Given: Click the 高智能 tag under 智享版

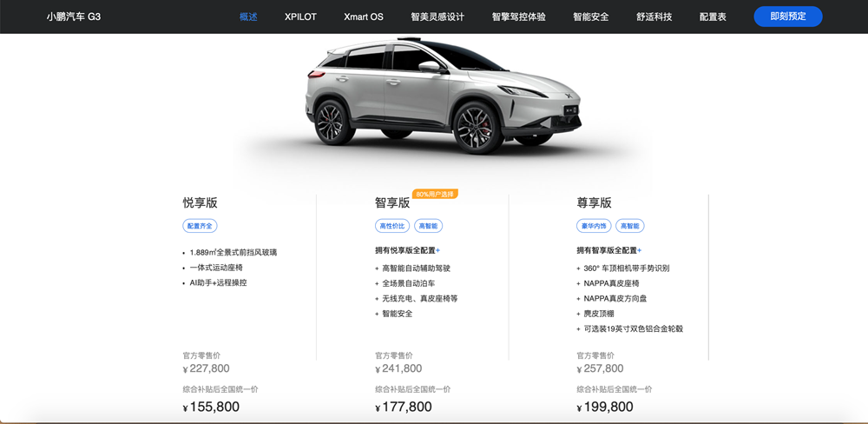Looking at the screenshot, I should 429,226.
